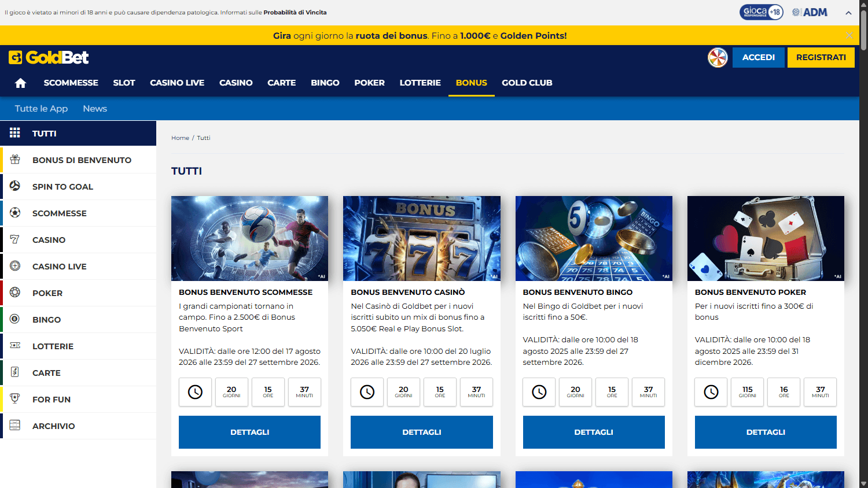Click the GoldBet logo
868x488 pixels.
(49, 57)
